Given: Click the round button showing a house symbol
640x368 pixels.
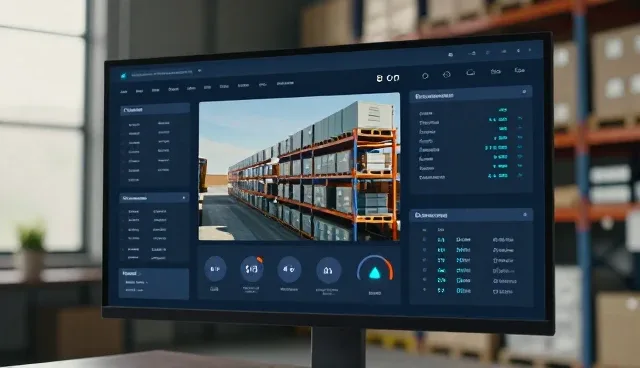Looking at the screenshot, I should [328, 270].
